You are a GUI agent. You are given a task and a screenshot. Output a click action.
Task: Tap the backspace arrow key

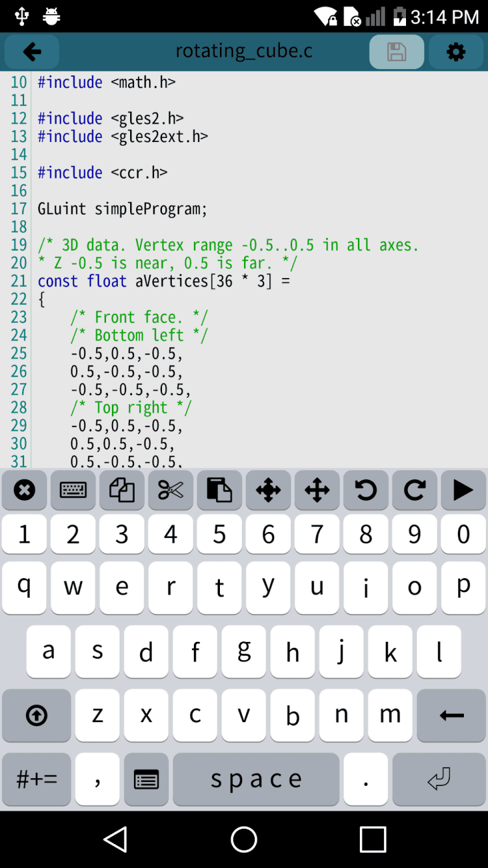[x=452, y=716]
